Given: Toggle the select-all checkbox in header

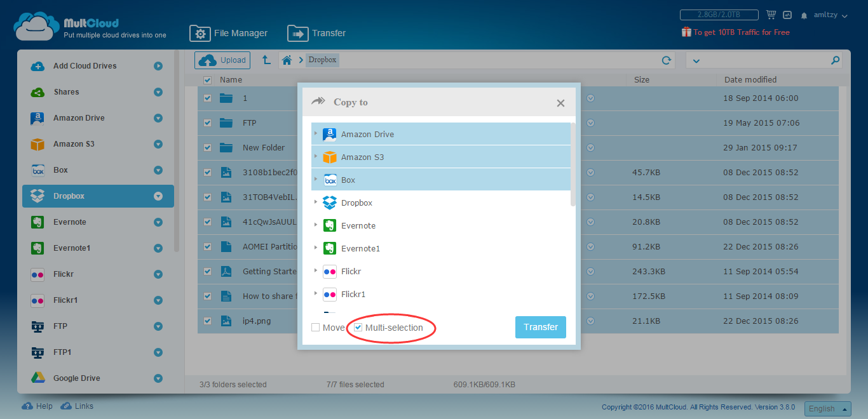Looking at the screenshot, I should [207, 80].
